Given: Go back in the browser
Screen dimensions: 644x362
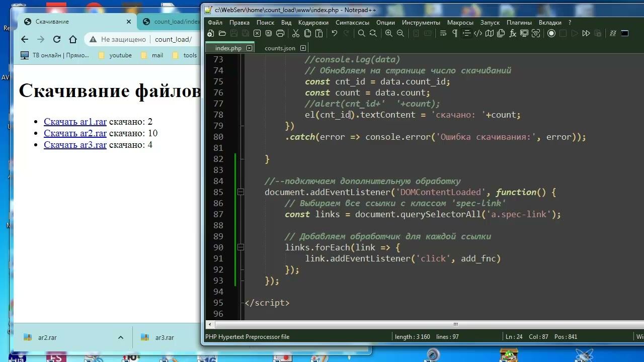Looking at the screenshot, I should [25, 39].
